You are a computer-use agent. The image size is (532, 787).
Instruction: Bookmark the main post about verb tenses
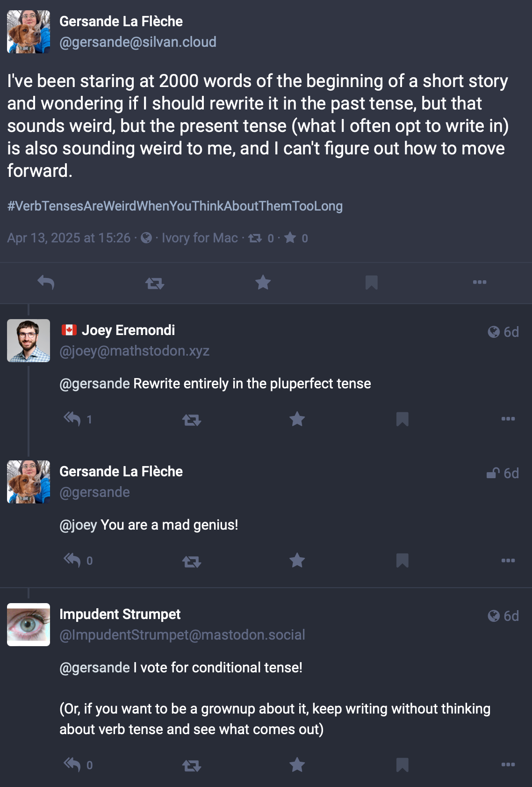click(371, 283)
